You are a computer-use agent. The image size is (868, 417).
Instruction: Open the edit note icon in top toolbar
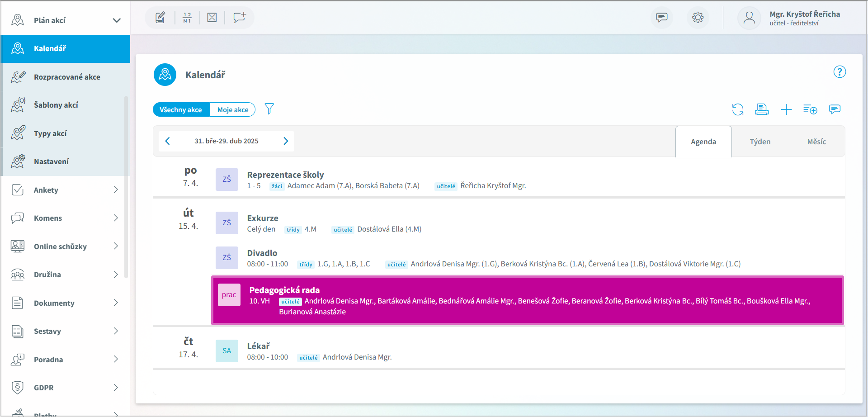tap(160, 18)
